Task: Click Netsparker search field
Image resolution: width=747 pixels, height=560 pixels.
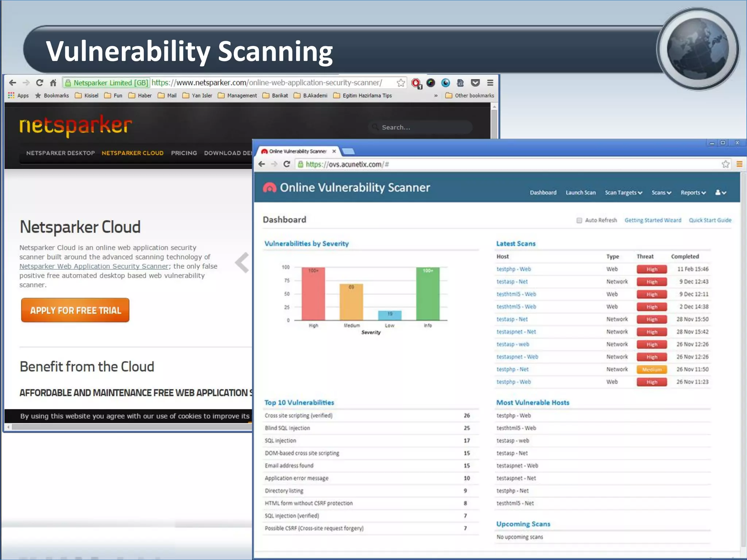Action: [420, 127]
